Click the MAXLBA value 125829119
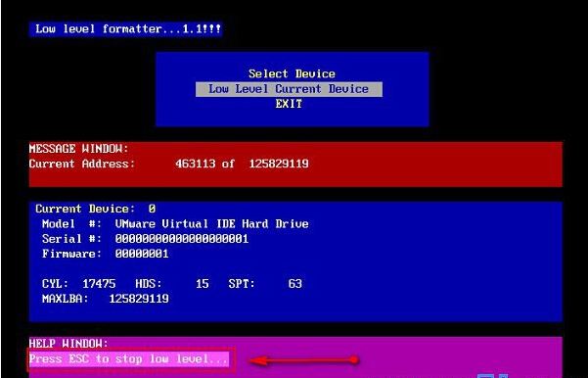This screenshot has width=588, height=378. [x=139, y=300]
